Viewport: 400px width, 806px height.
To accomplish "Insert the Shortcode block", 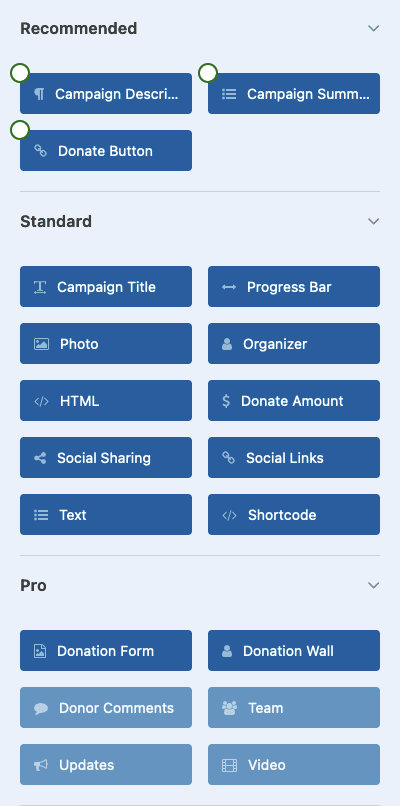I will point(294,515).
